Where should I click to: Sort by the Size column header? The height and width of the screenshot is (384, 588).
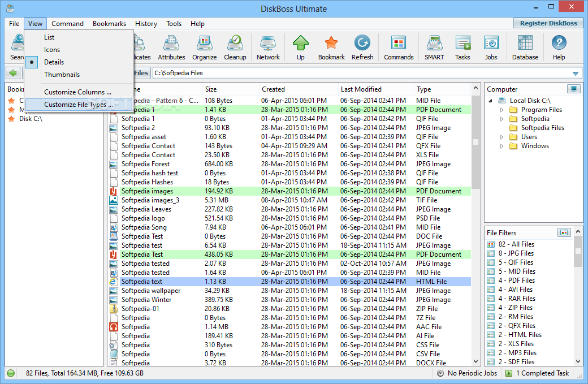coord(230,89)
